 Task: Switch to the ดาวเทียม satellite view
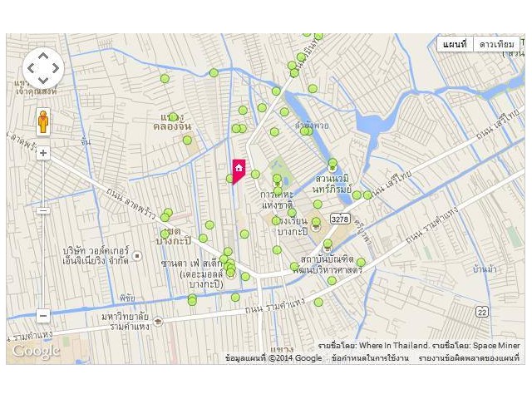pyautogui.click(x=496, y=44)
